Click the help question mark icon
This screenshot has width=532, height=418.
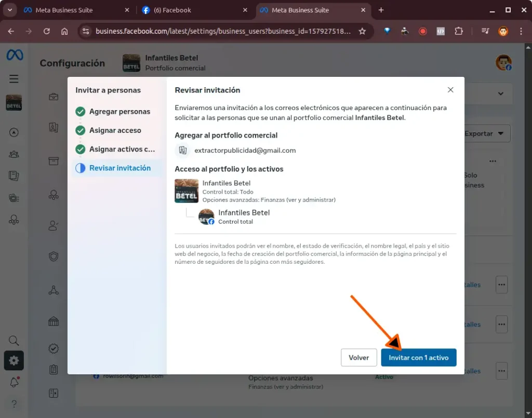(14, 403)
